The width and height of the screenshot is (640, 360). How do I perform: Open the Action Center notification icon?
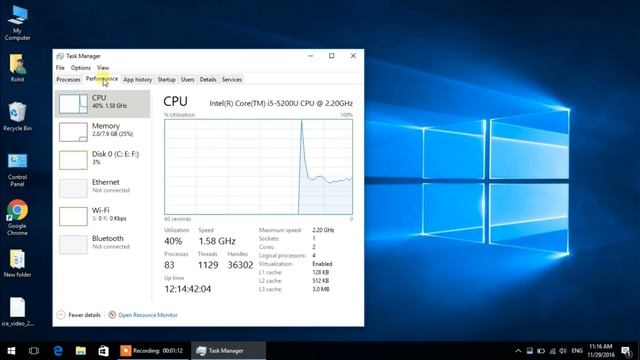[x=627, y=351]
